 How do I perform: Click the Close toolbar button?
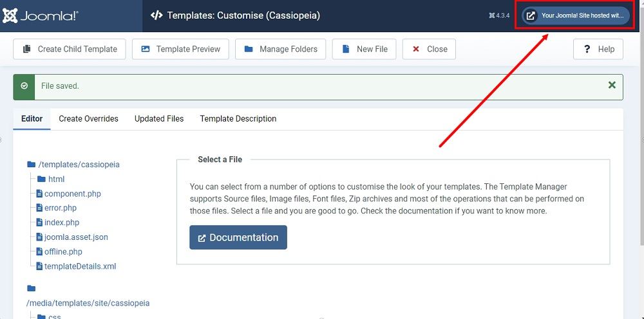429,50
